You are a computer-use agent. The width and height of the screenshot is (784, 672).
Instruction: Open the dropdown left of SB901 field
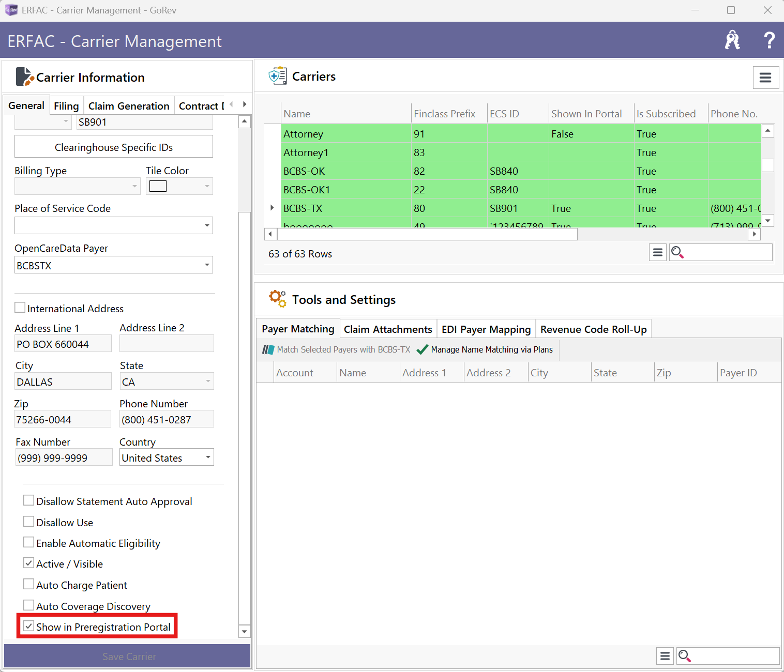click(43, 122)
